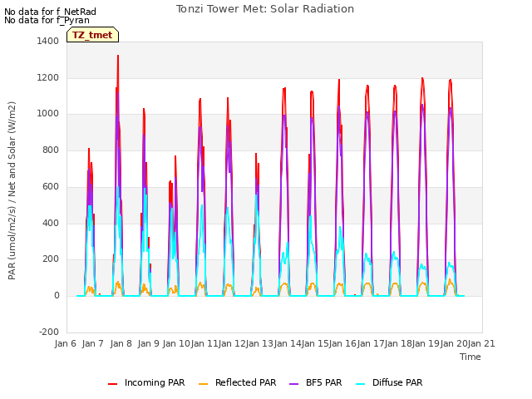Click the Jan 8 Incoming PAR peak

tap(118, 56)
